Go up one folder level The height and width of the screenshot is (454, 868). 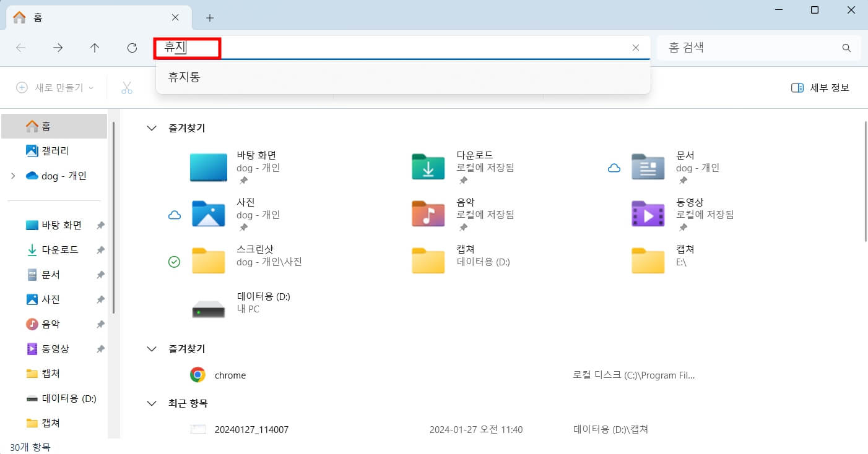click(95, 48)
